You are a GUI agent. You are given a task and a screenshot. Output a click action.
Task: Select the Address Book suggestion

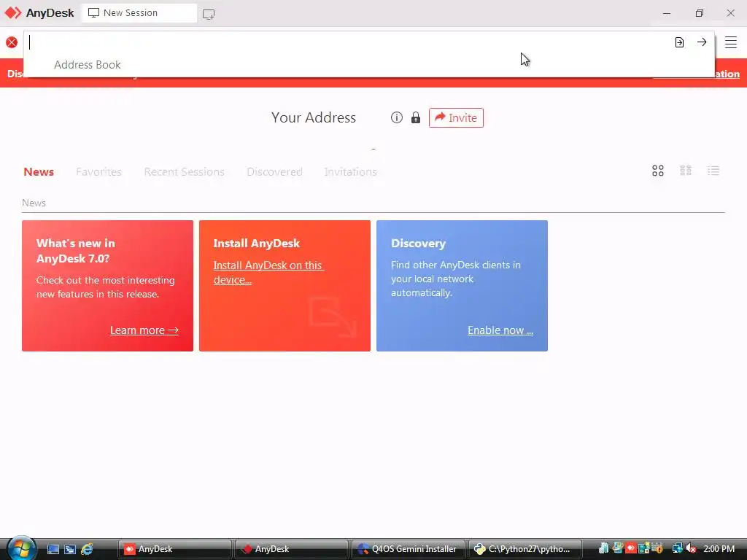(x=88, y=65)
